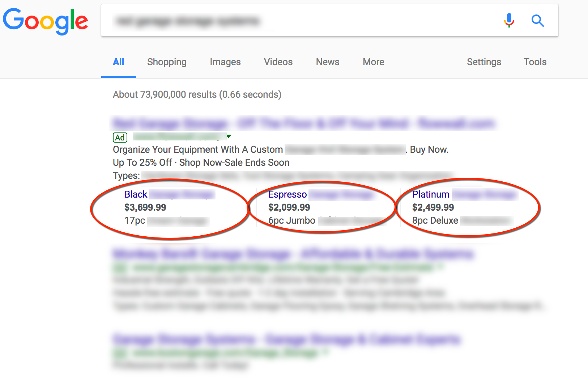The image size is (588, 388).
Task: Click the Google logo
Action: click(46, 21)
